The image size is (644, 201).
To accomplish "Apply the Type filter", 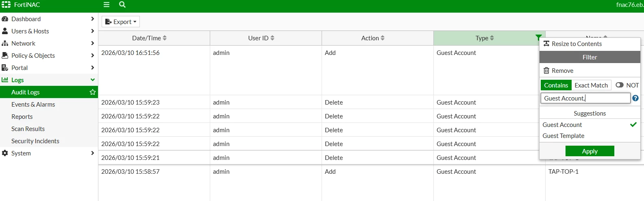I will [x=590, y=151].
